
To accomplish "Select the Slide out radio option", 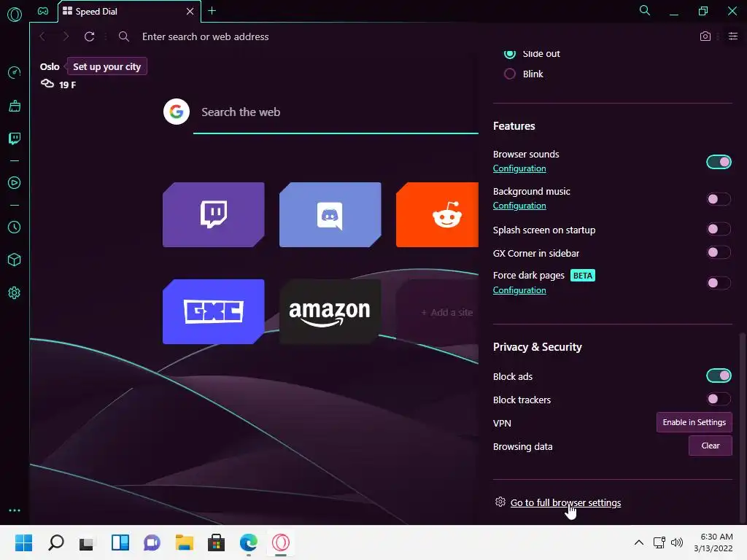I will (510, 53).
